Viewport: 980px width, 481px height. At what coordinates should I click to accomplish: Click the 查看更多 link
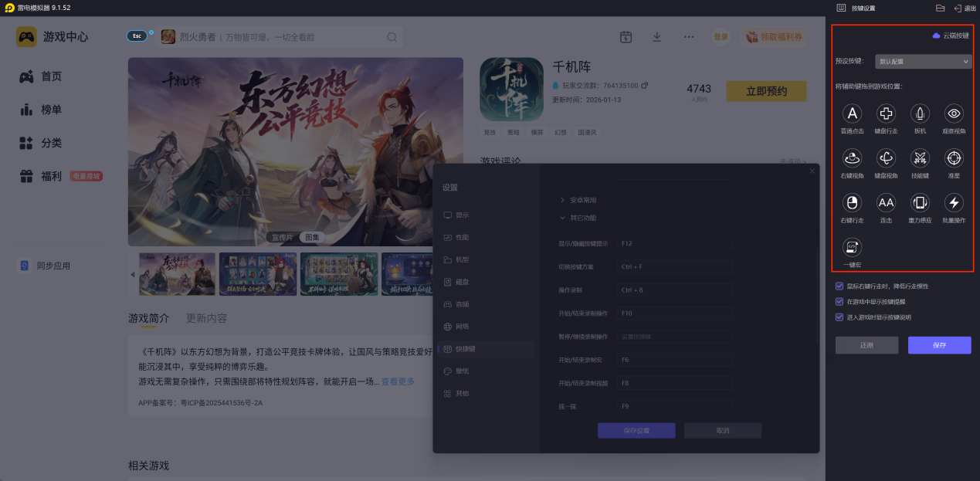[398, 381]
